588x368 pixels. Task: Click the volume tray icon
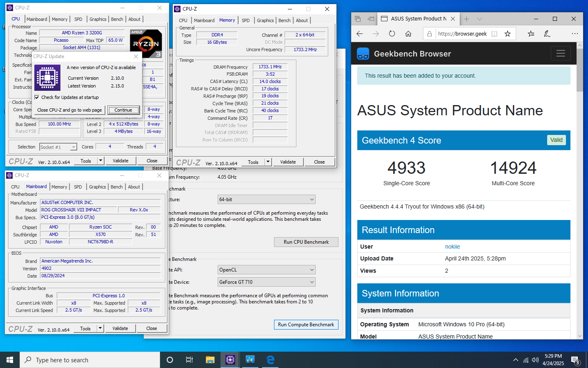pos(535,360)
